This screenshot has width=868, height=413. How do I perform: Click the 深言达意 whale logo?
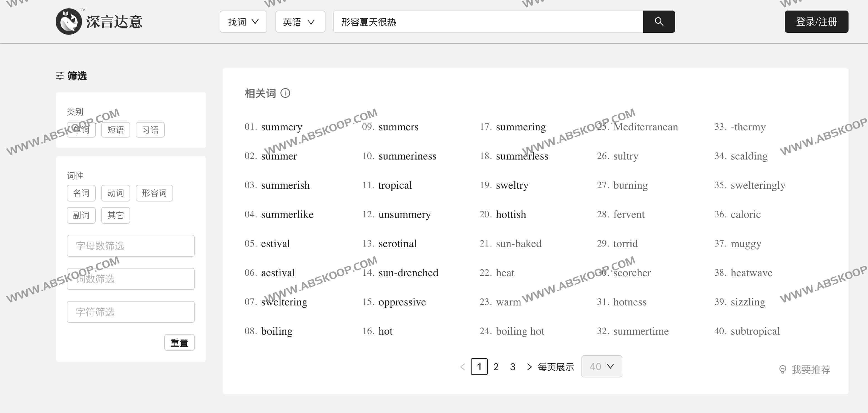coord(69,21)
